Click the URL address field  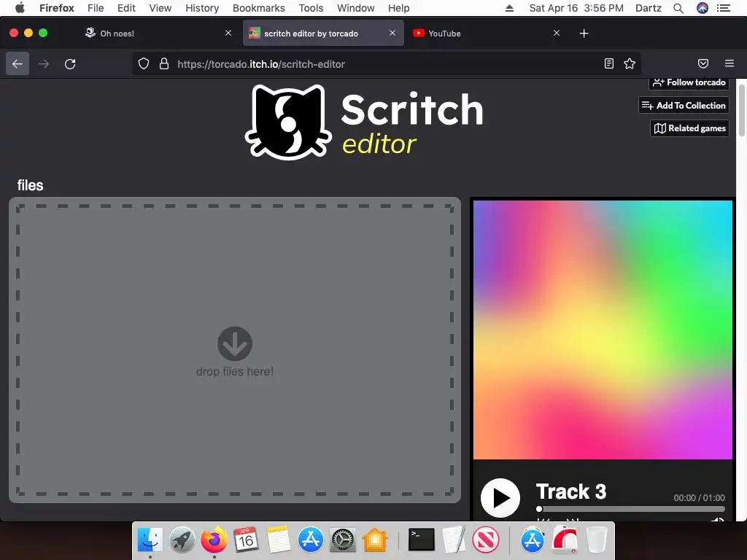click(386, 64)
